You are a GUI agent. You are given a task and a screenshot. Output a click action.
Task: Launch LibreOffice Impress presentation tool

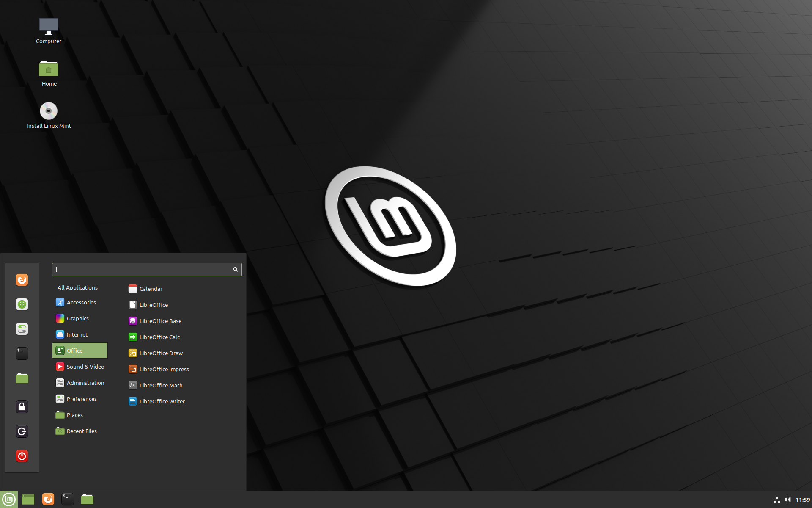click(x=164, y=369)
